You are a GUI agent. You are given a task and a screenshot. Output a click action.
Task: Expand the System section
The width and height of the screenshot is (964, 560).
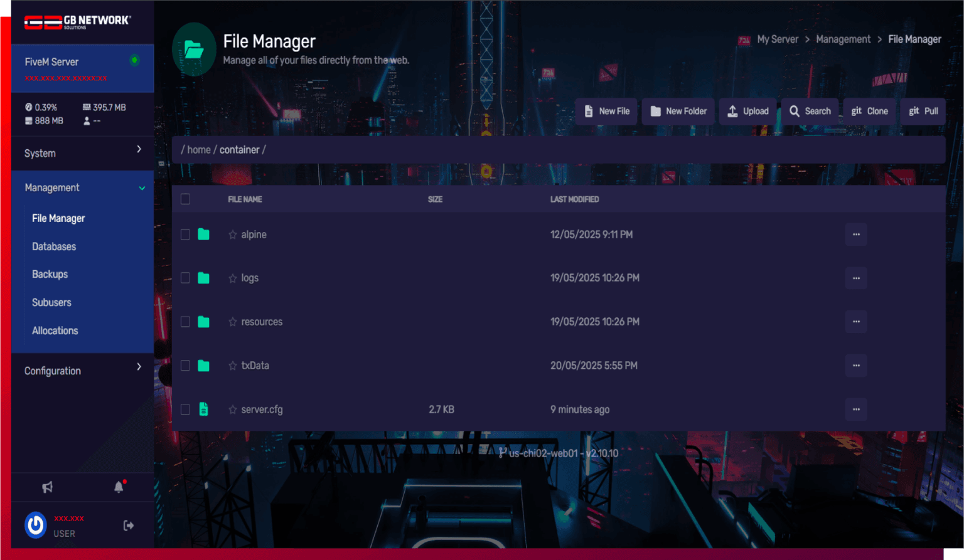click(x=82, y=153)
